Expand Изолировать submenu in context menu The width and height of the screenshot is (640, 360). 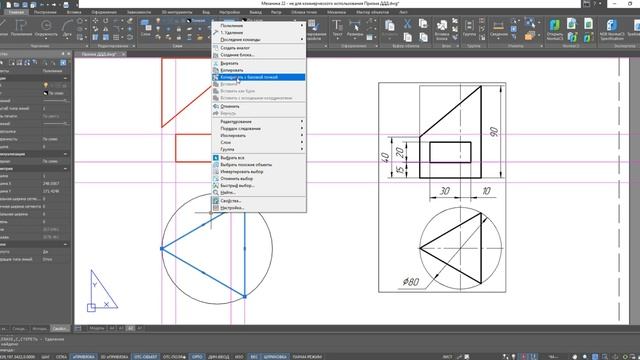coord(259,136)
